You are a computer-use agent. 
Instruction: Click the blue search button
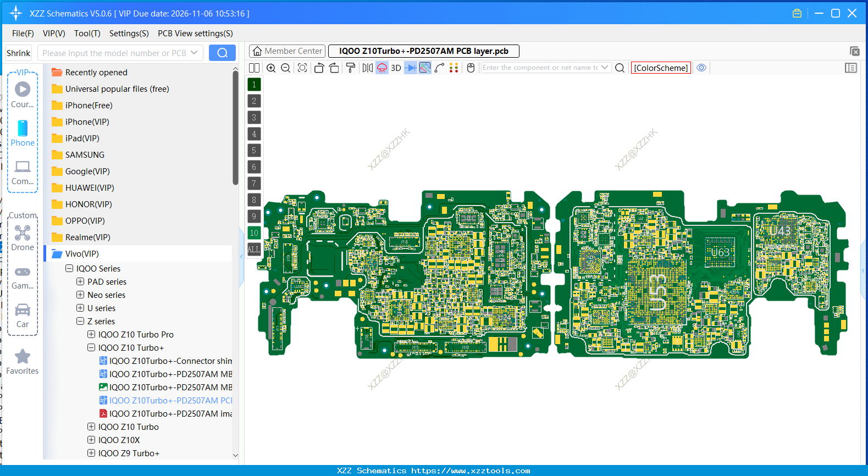click(222, 53)
